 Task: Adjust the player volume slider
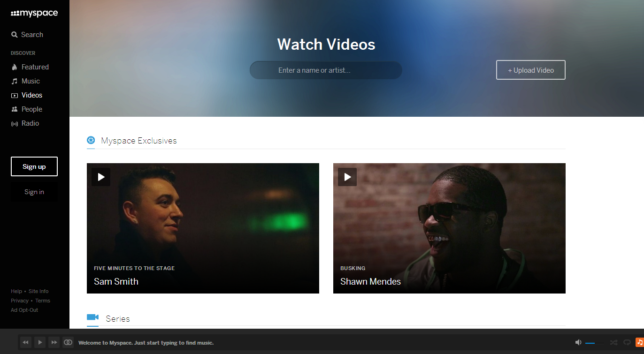click(x=595, y=343)
